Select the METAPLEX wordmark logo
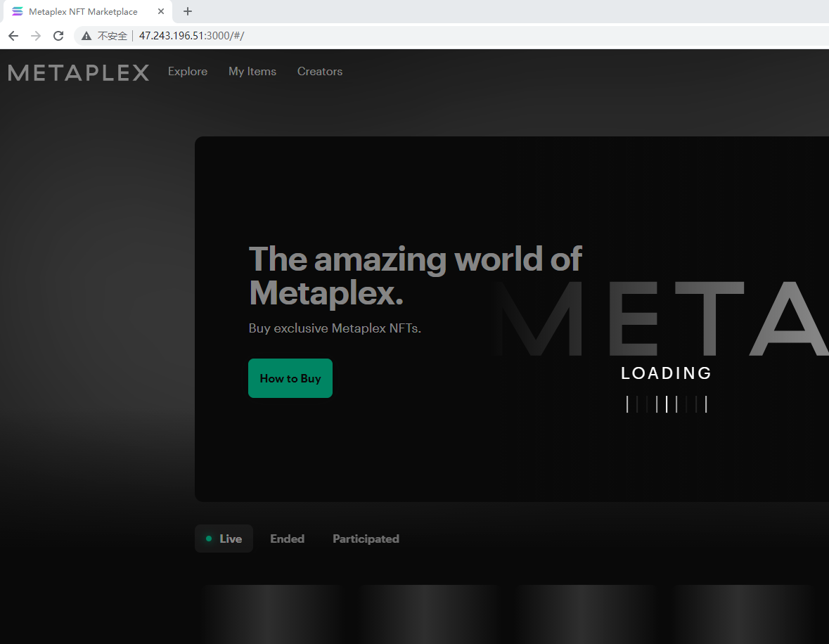This screenshot has height=644, width=829. tap(77, 72)
